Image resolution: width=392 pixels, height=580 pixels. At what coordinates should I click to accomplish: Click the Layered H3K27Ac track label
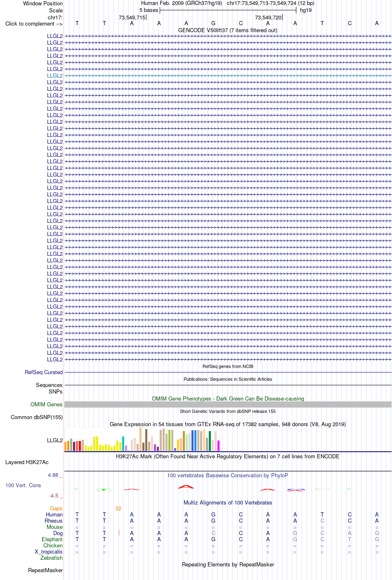coord(27,462)
